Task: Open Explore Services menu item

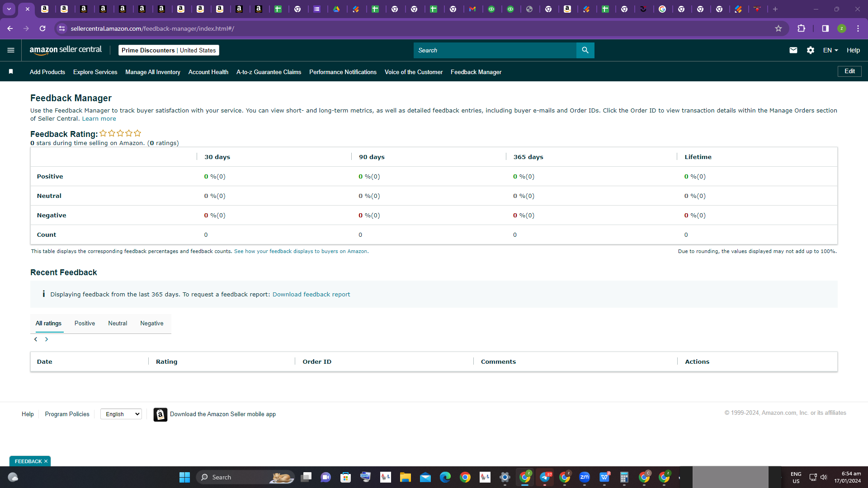Action: tap(95, 72)
